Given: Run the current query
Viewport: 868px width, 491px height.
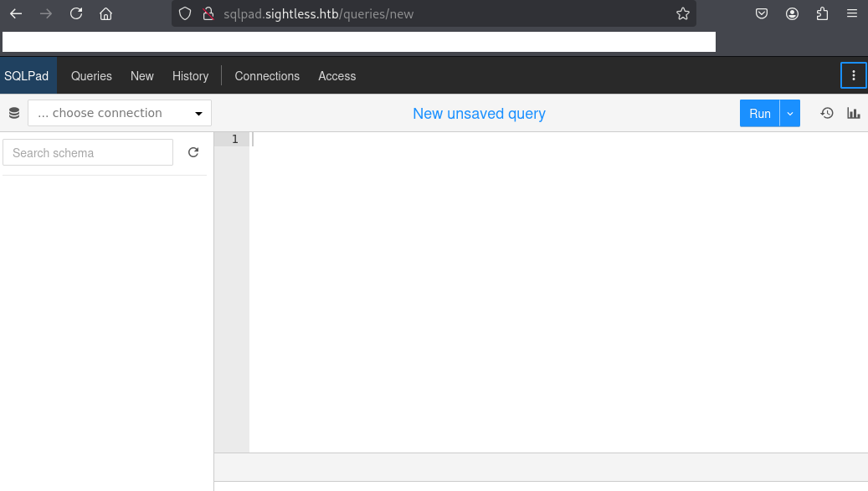Looking at the screenshot, I should click(759, 113).
